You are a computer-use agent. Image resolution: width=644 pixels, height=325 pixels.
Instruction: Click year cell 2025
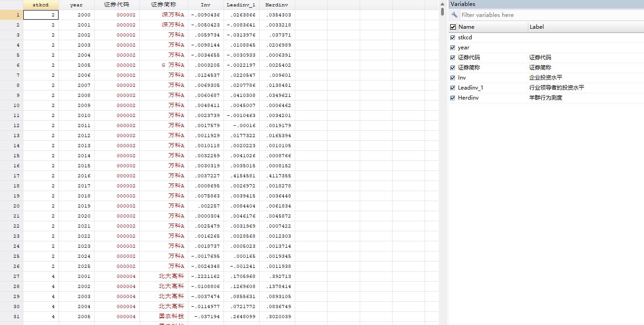[x=76, y=266]
